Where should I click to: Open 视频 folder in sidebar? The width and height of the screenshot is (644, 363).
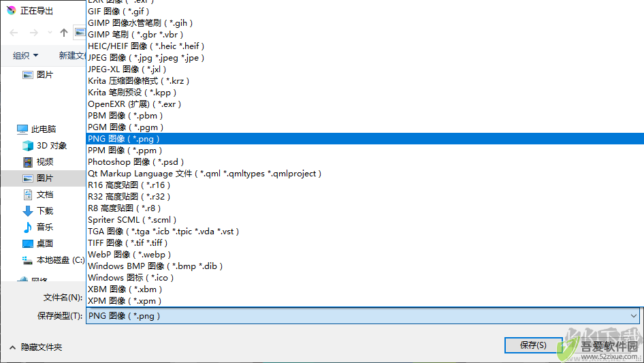pos(38,162)
